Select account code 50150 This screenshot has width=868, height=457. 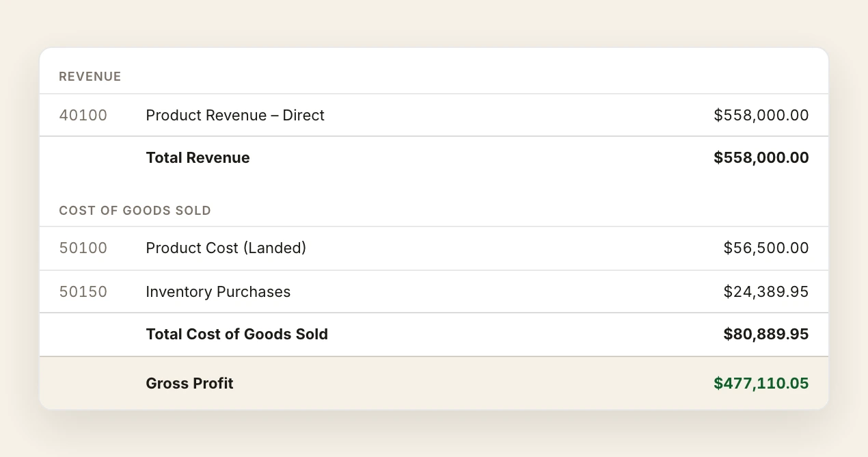(x=83, y=292)
